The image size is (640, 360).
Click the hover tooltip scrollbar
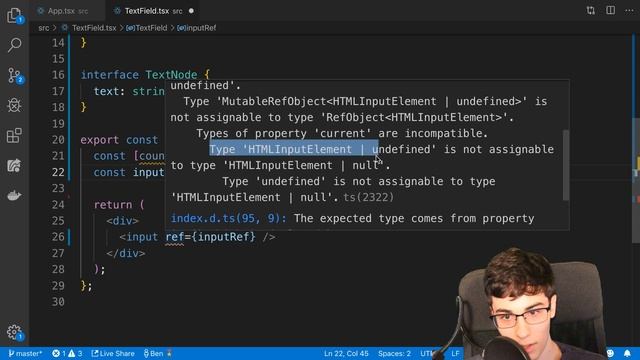coord(566,165)
